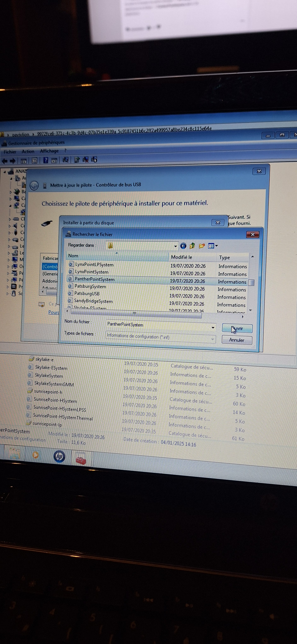Click the HP icon in the taskbar
This screenshot has width=297, height=644.
[59, 456]
